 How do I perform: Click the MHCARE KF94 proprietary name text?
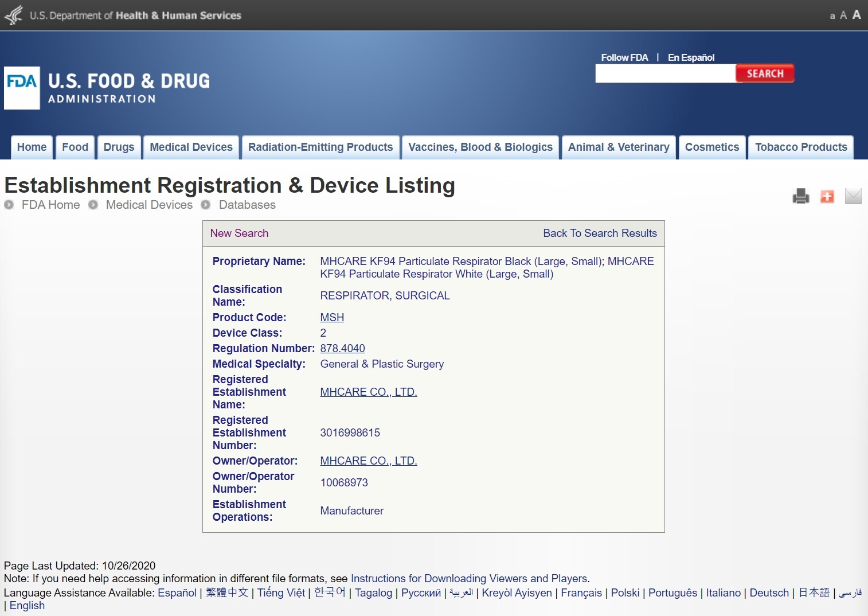click(x=487, y=268)
